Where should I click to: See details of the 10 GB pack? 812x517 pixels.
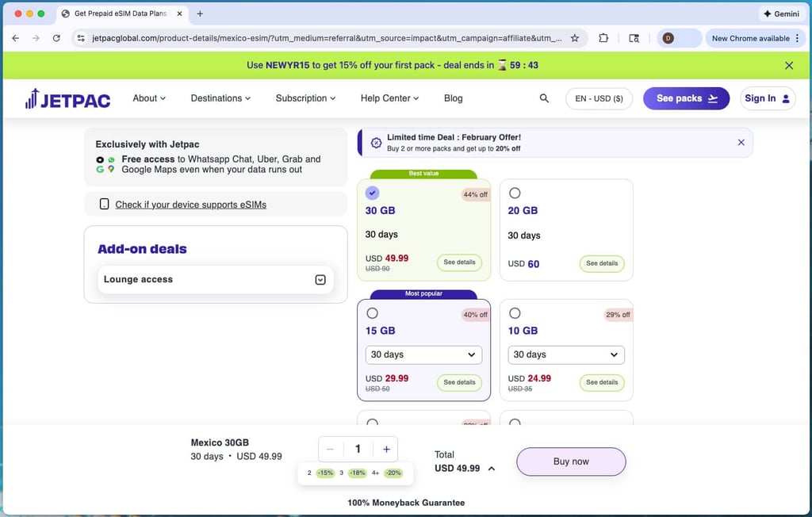[602, 382]
